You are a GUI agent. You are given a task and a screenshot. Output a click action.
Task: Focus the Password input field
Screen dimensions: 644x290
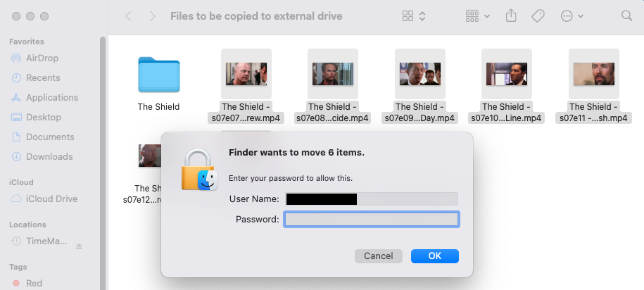tap(371, 220)
